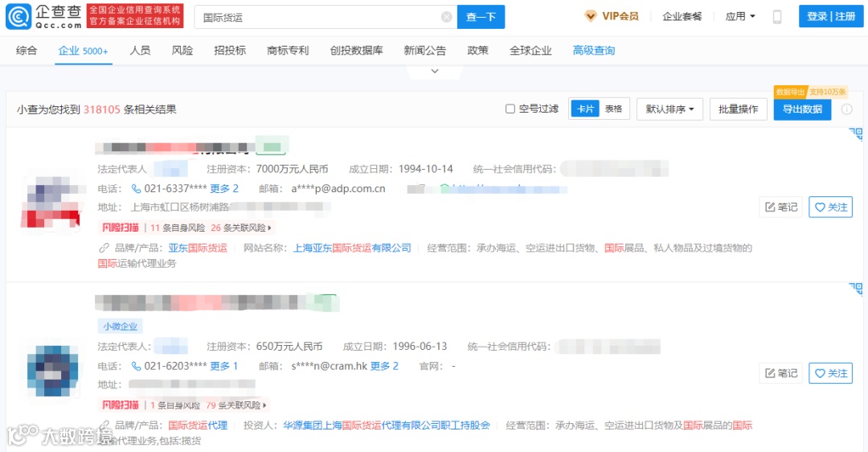Viewport: 868px width, 452px height.
Task: Switch to 表格 view
Action: coord(613,109)
